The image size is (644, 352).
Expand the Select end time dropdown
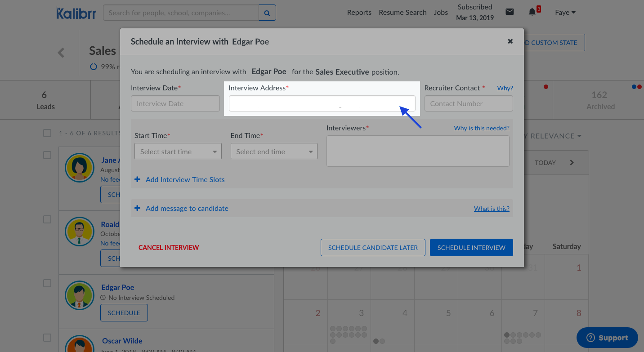[x=274, y=152]
